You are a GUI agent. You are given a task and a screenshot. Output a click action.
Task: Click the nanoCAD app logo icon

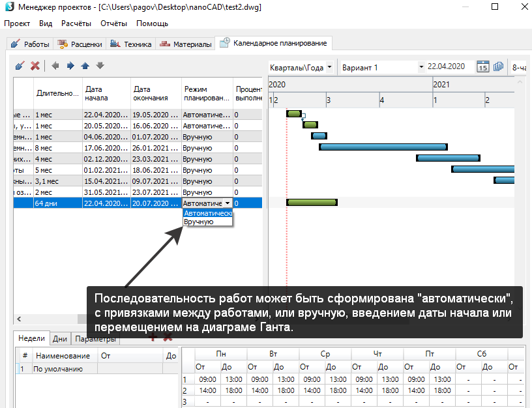[x=10, y=7]
